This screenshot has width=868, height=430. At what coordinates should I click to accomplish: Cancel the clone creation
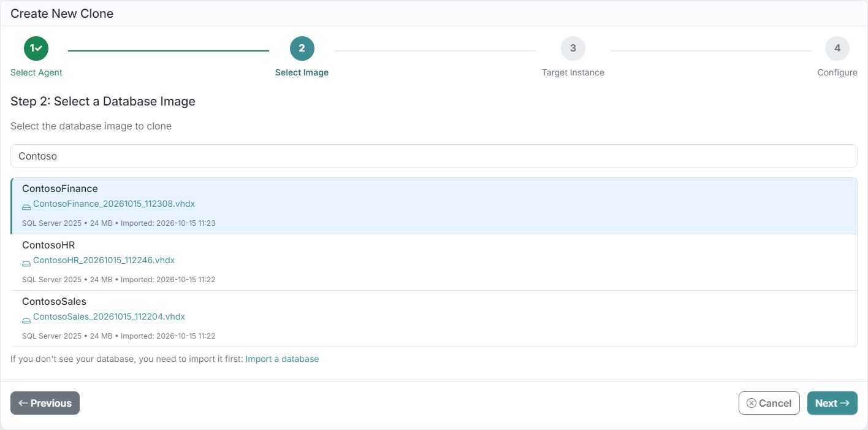[769, 403]
